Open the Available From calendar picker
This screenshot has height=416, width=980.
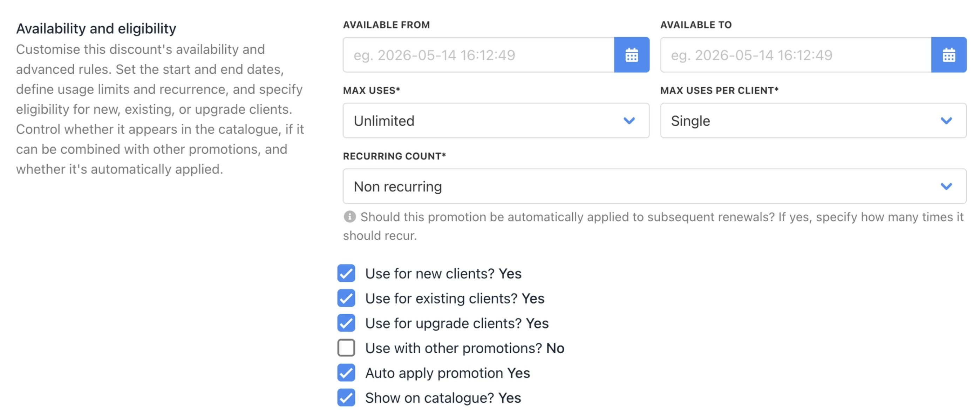click(632, 55)
